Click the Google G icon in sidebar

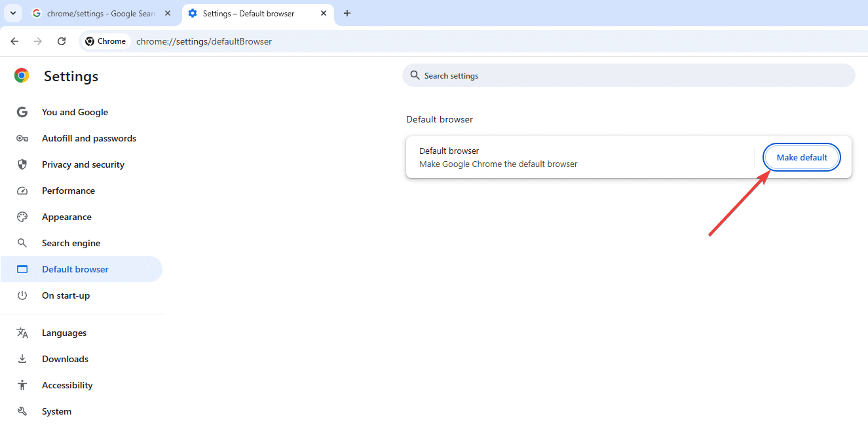22,112
